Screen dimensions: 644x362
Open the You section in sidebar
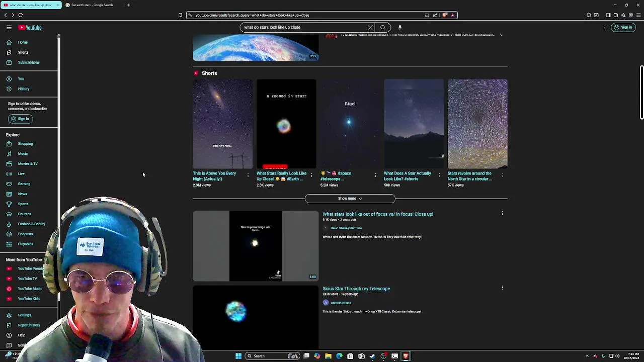pyautogui.click(x=21, y=79)
